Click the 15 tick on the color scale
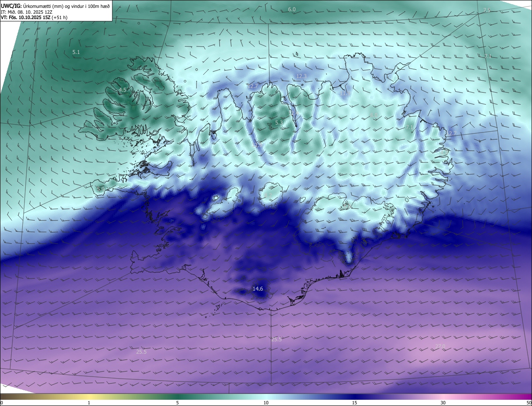Screen dimensions: 532x406 tap(355, 403)
